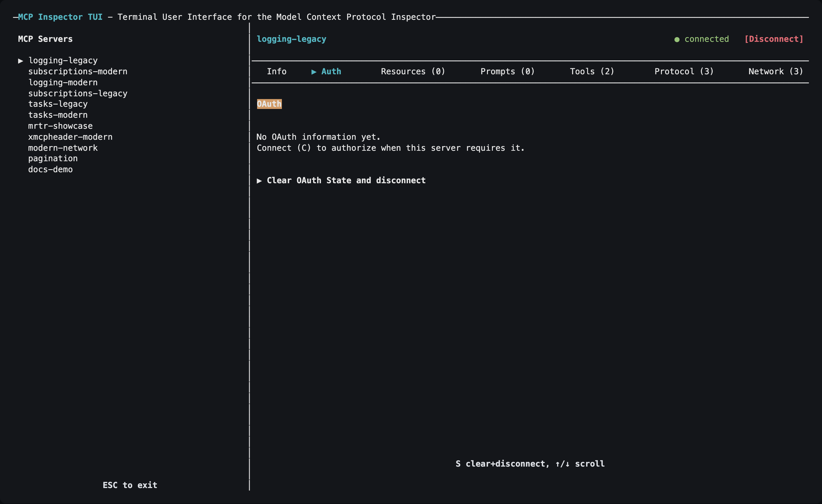This screenshot has width=822, height=504.
Task: Select the docs-demo server
Action: click(50, 169)
